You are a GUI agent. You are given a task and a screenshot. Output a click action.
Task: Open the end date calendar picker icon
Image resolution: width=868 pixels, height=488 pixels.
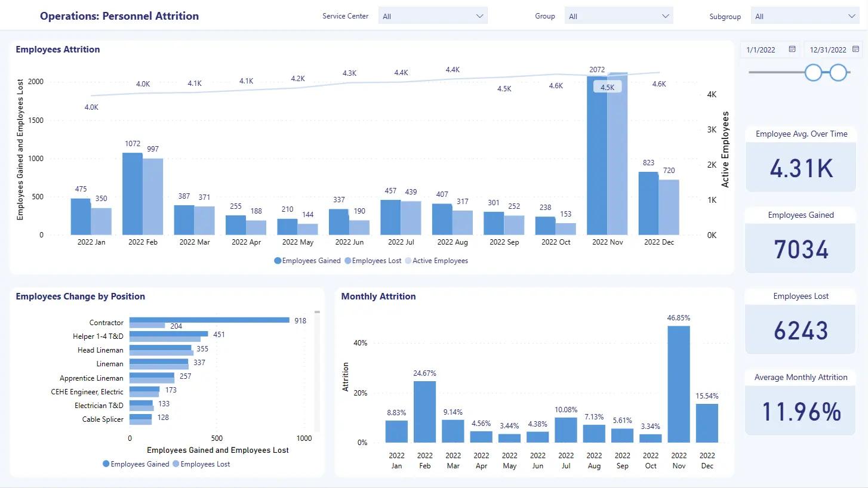click(x=856, y=50)
